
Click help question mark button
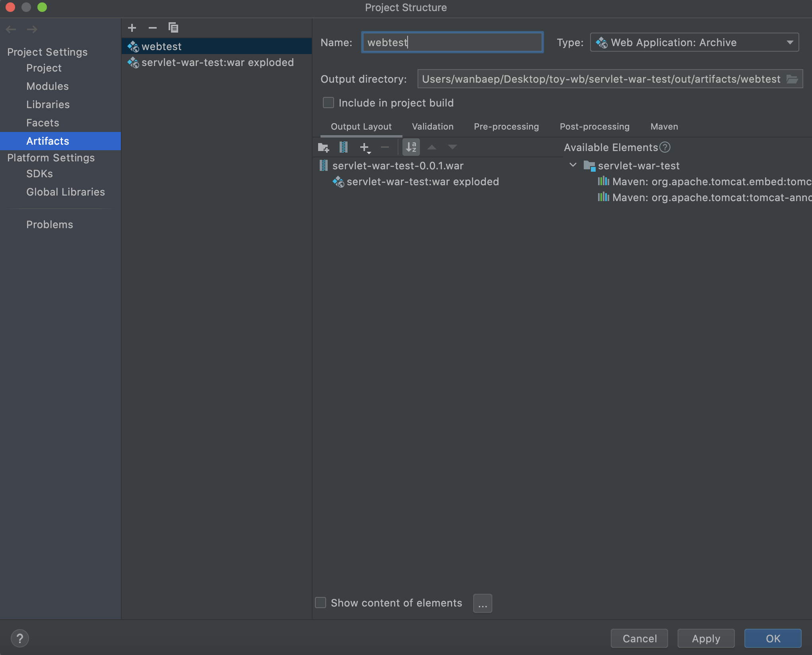pyautogui.click(x=19, y=638)
